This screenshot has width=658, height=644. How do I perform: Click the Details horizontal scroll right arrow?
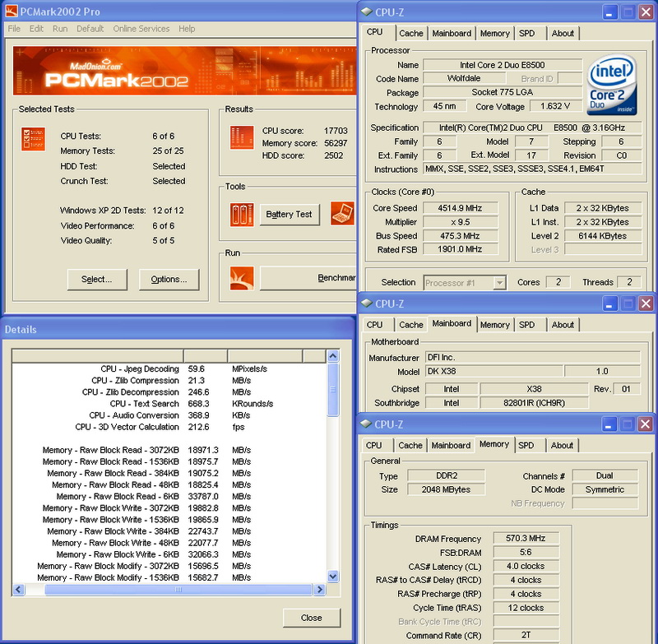click(319, 590)
